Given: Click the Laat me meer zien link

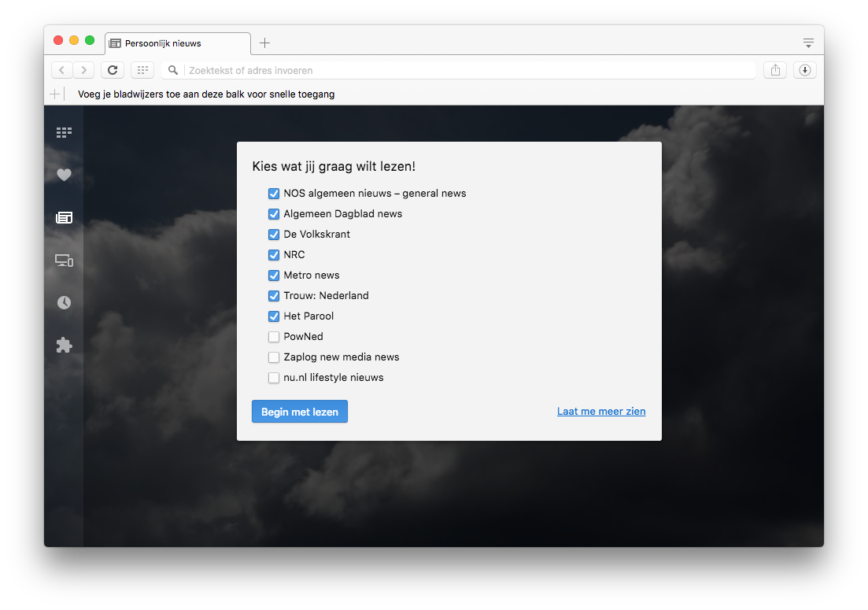Looking at the screenshot, I should pyautogui.click(x=601, y=412).
